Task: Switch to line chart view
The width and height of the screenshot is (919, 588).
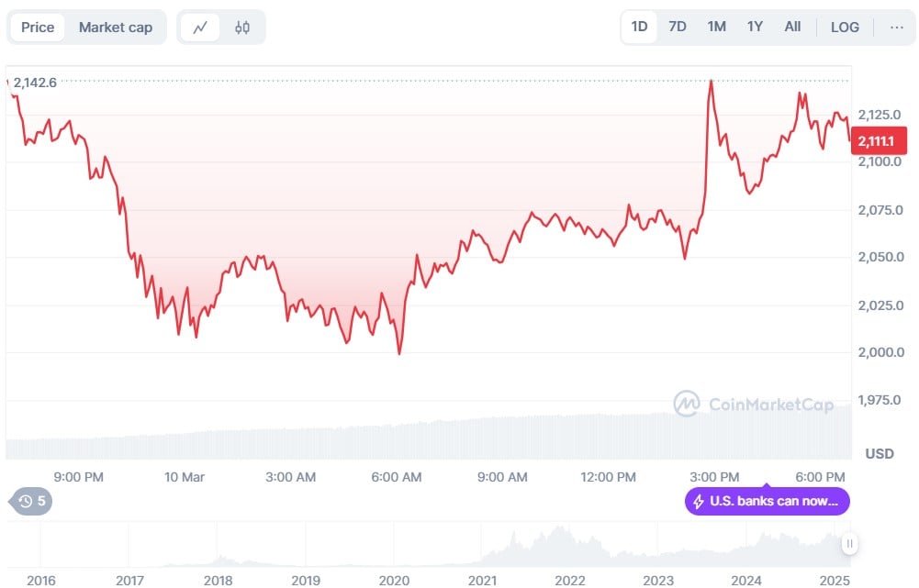Action: click(200, 28)
